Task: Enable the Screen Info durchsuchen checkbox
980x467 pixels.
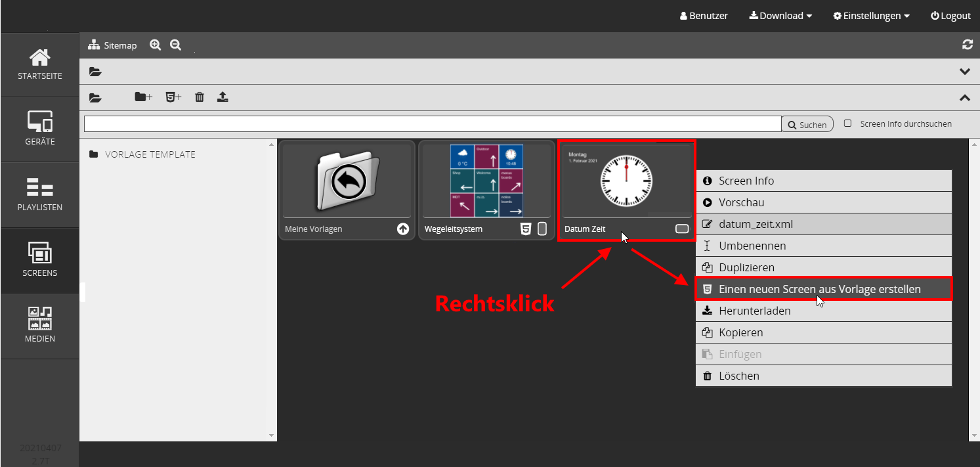Action: click(x=847, y=122)
